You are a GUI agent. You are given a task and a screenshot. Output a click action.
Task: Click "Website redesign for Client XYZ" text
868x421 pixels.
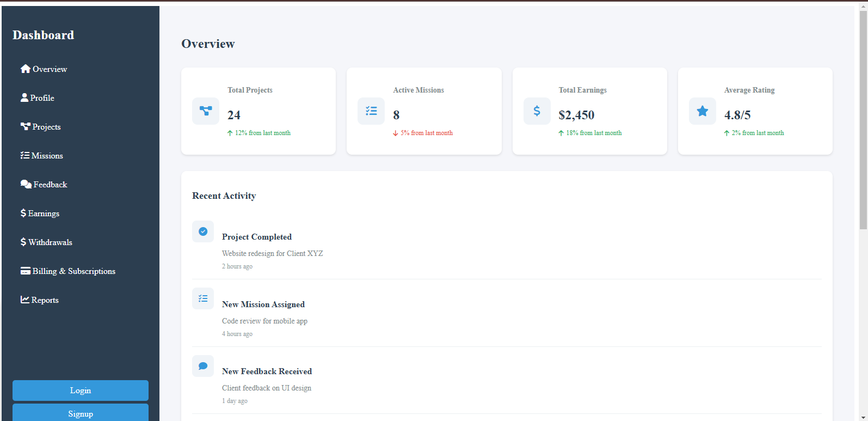click(x=273, y=253)
